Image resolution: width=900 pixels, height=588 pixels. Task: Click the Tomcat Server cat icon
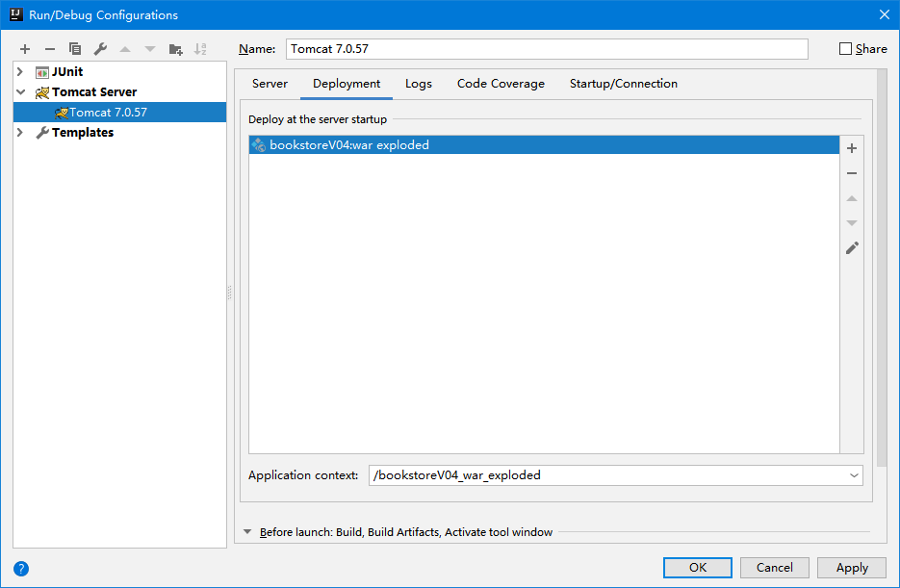[x=42, y=92]
